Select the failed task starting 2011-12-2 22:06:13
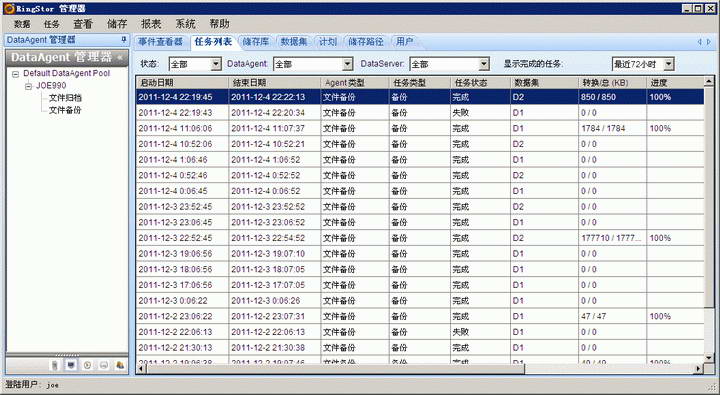Viewport: 720px width, 395px height. point(420,332)
